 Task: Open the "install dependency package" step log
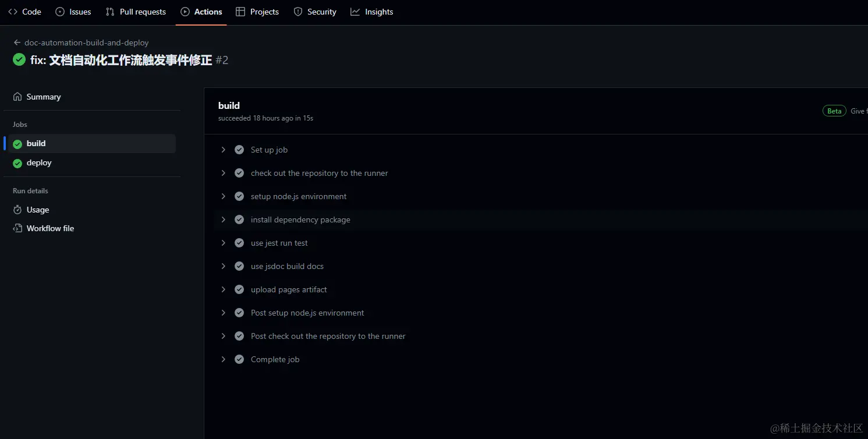[x=300, y=220]
